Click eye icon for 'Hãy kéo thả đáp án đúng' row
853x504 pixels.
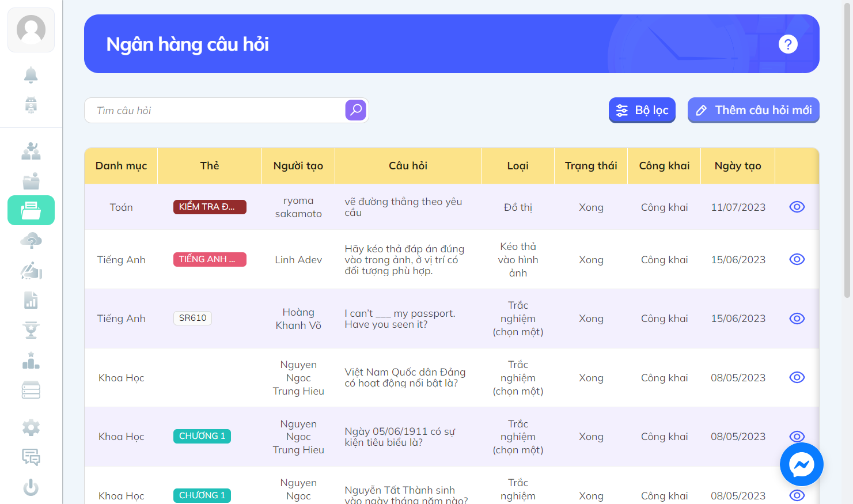pos(797,259)
